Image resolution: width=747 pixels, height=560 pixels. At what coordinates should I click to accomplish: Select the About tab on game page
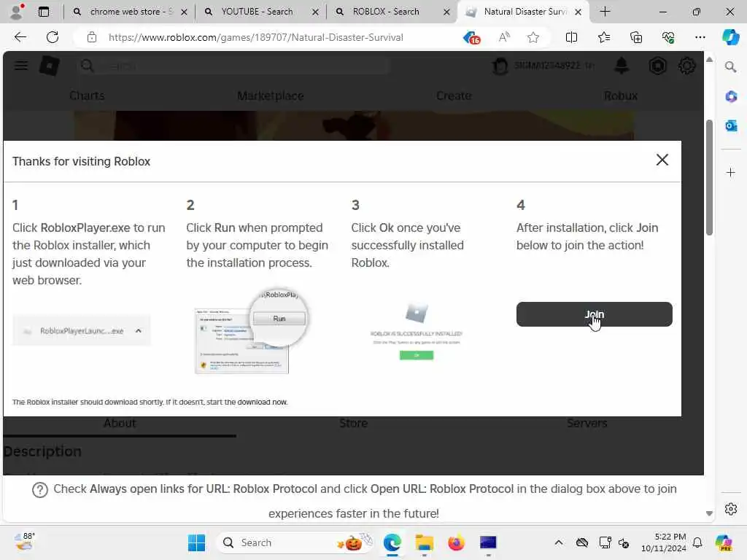pyautogui.click(x=120, y=423)
